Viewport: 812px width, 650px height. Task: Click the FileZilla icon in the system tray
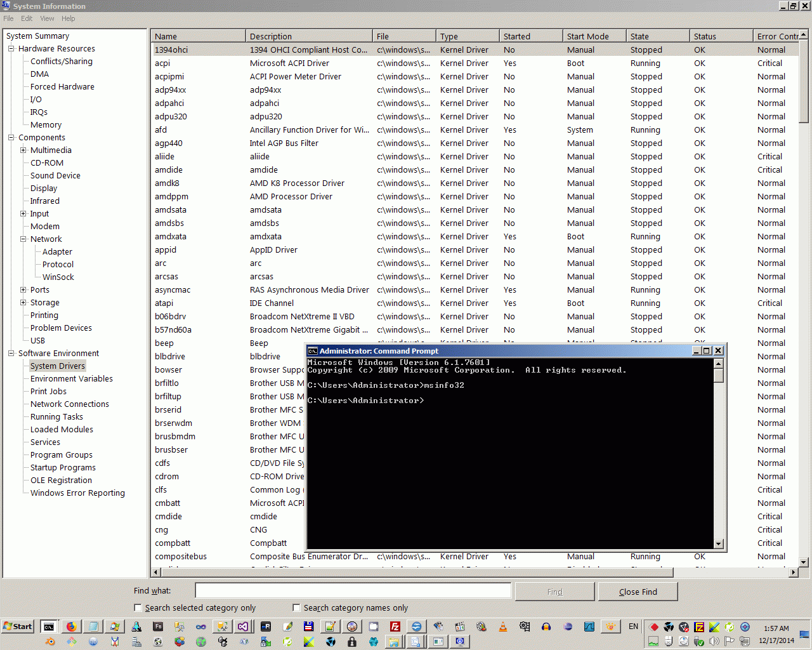tap(699, 627)
